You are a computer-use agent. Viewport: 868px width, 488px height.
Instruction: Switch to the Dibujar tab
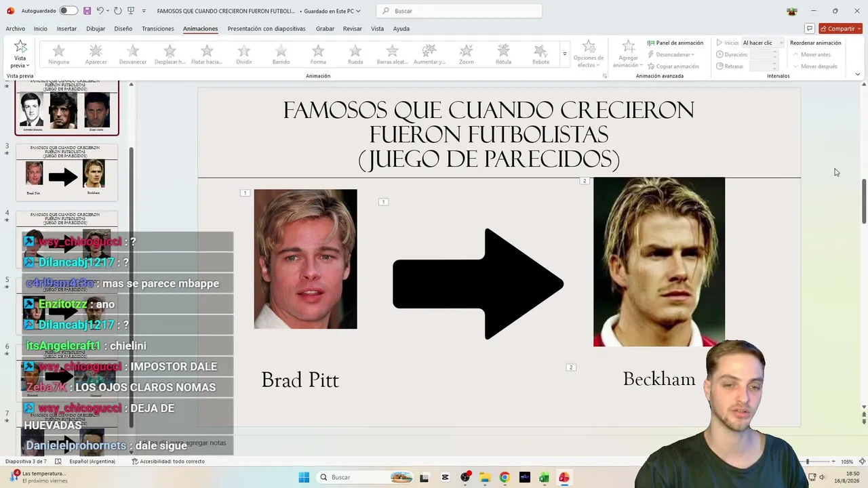(x=96, y=28)
